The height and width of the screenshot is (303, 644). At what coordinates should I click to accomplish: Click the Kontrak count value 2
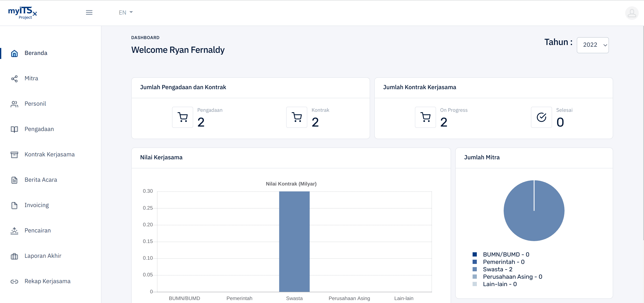click(x=315, y=122)
